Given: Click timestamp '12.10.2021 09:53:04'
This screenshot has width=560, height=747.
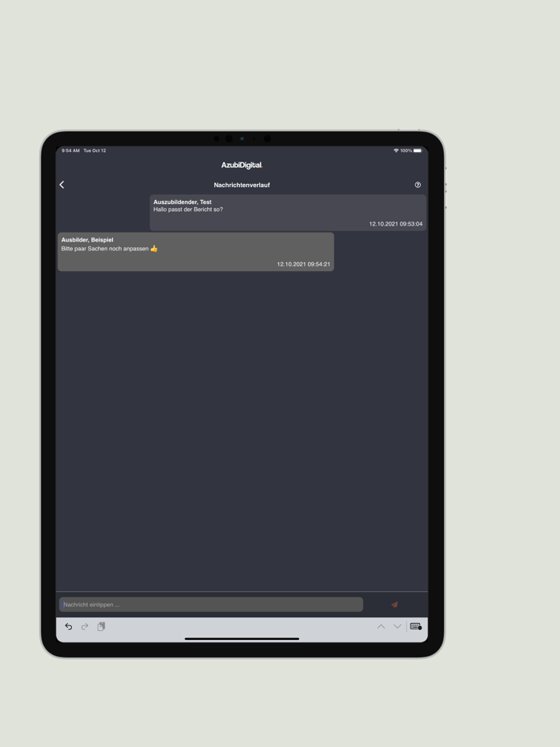Looking at the screenshot, I should (x=395, y=224).
